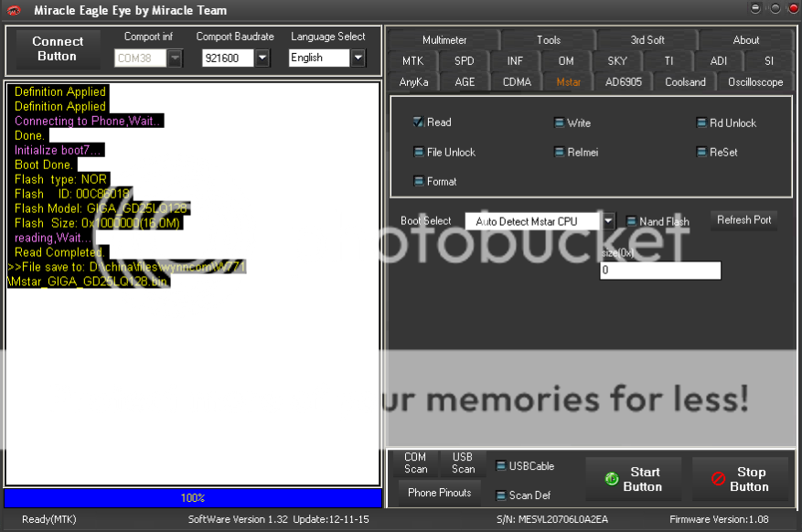Switch to the Coolsand tab
The image size is (802, 532).
(x=685, y=81)
